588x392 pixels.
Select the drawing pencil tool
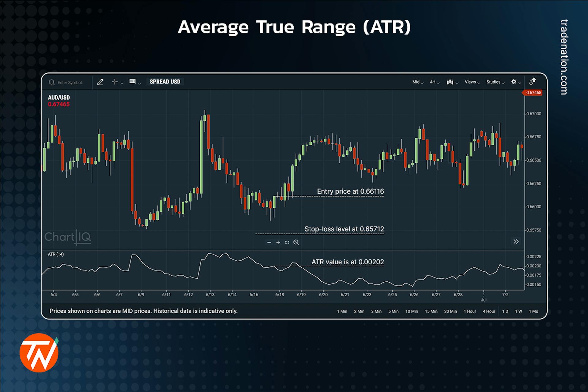pos(100,82)
